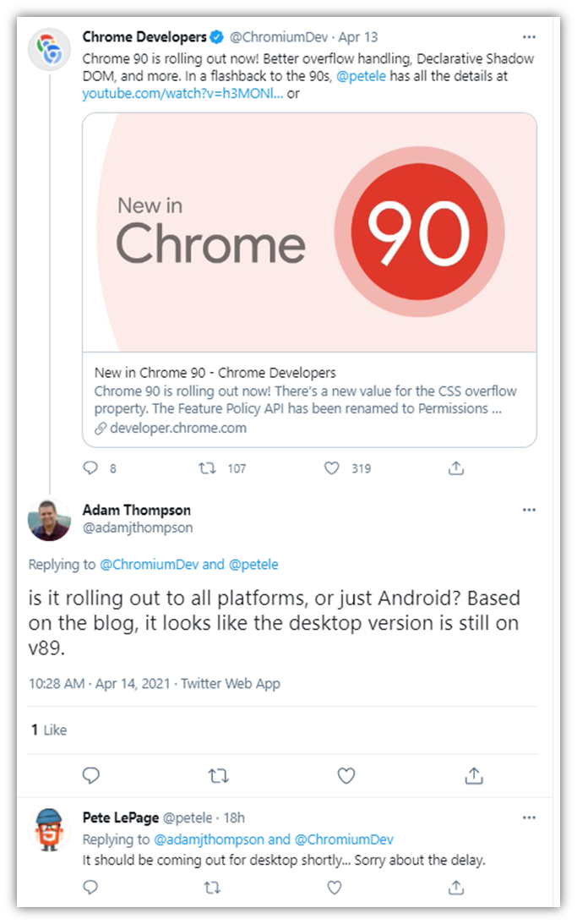The height and width of the screenshot is (924, 577).
Task: Visit the developer.chrome.com card link
Action: (175, 428)
